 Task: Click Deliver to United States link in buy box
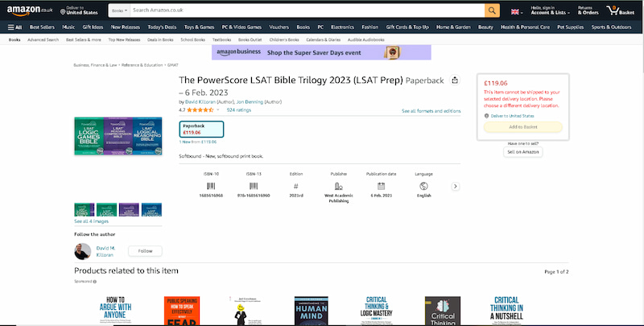(512, 116)
